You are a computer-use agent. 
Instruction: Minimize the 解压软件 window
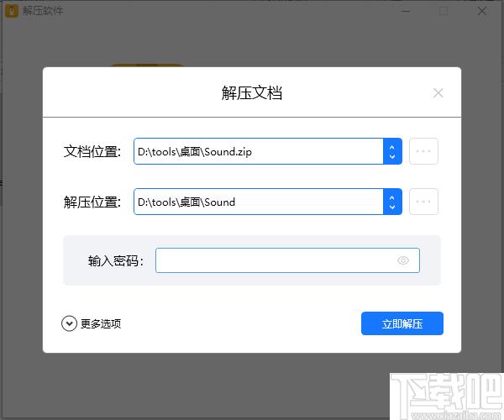(x=405, y=11)
